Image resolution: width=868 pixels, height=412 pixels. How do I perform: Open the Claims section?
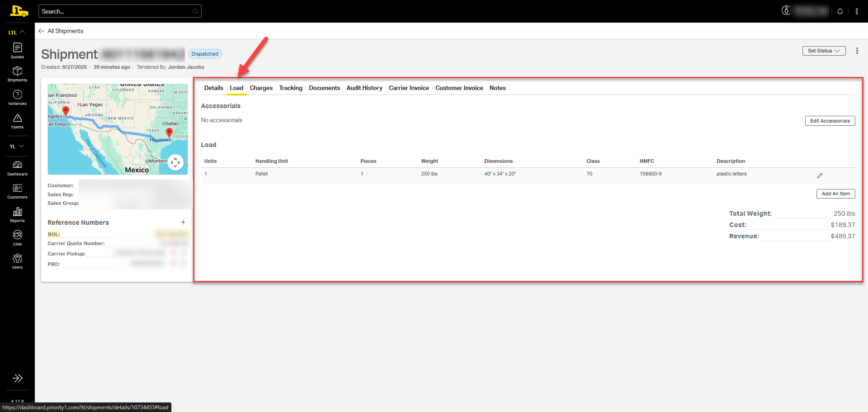[x=17, y=121]
